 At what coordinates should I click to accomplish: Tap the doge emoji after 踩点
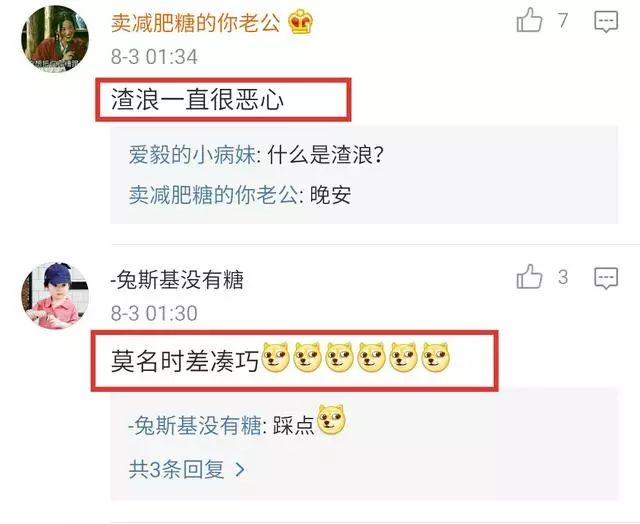click(331, 420)
